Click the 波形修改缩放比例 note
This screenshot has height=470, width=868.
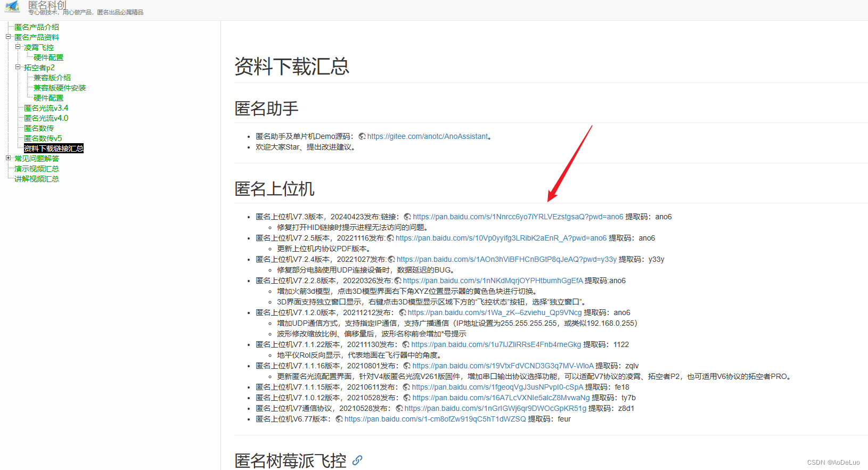(x=372, y=334)
